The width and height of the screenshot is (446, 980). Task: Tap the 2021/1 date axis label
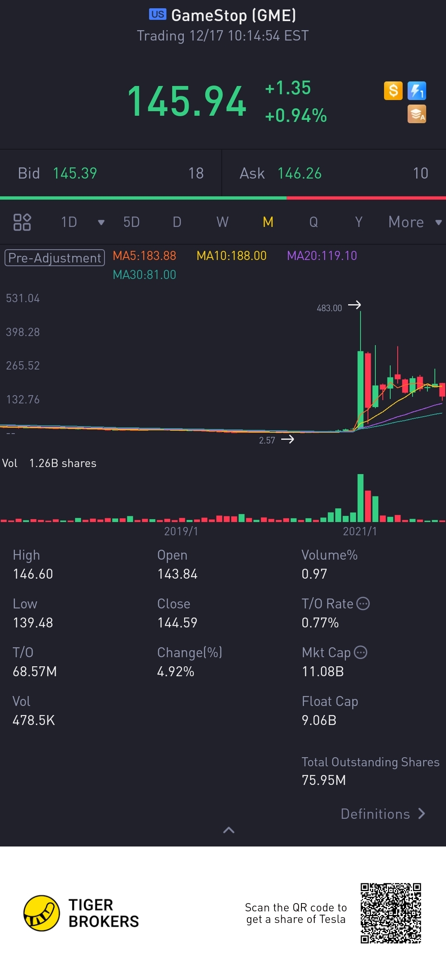coord(360,531)
